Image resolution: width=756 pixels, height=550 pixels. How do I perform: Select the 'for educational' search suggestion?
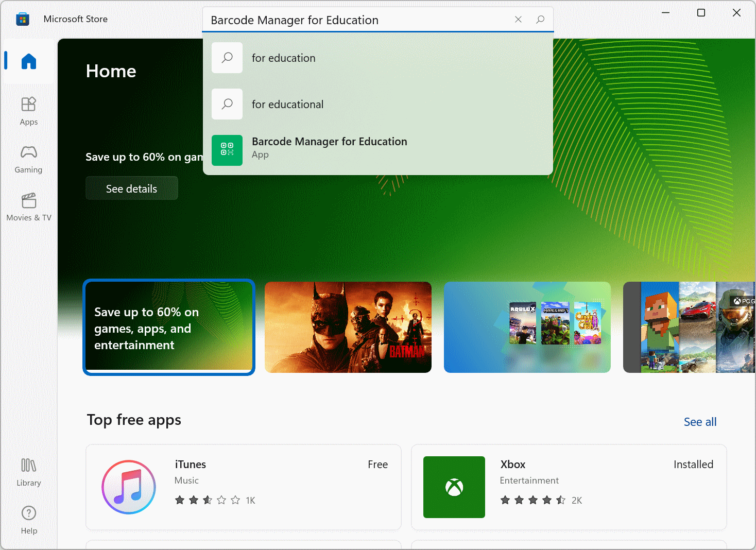[x=378, y=104]
